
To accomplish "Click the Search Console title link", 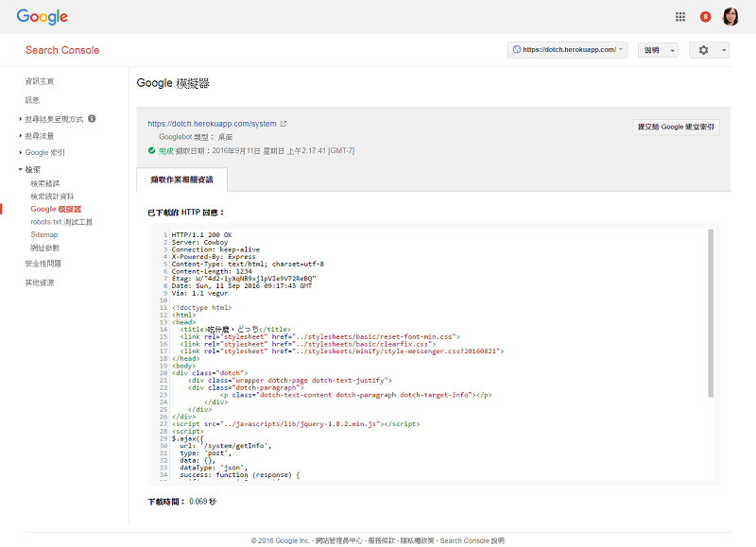I will click(62, 50).
